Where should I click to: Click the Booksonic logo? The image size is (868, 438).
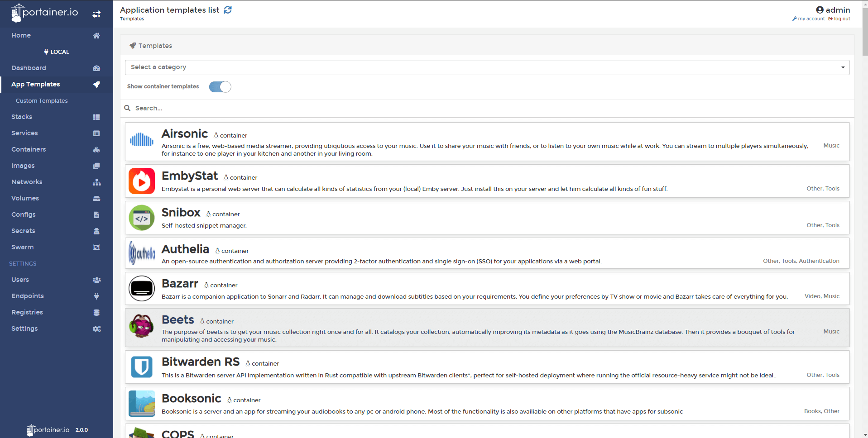(x=142, y=404)
